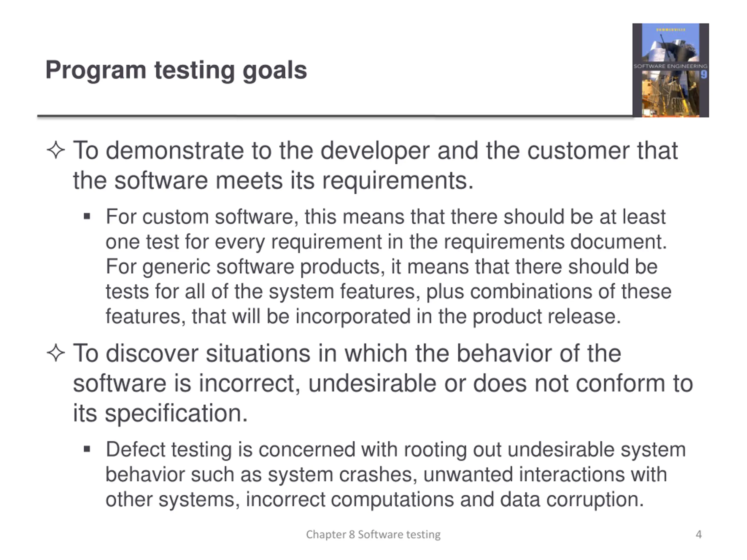The image size is (747, 560).
Task: Click the edition number 9 on book cover
Action: (x=704, y=75)
